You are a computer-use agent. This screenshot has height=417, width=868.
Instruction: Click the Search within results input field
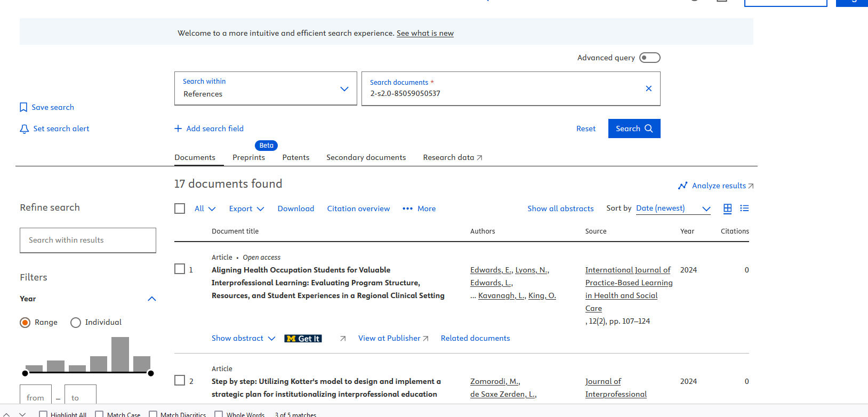(88, 240)
